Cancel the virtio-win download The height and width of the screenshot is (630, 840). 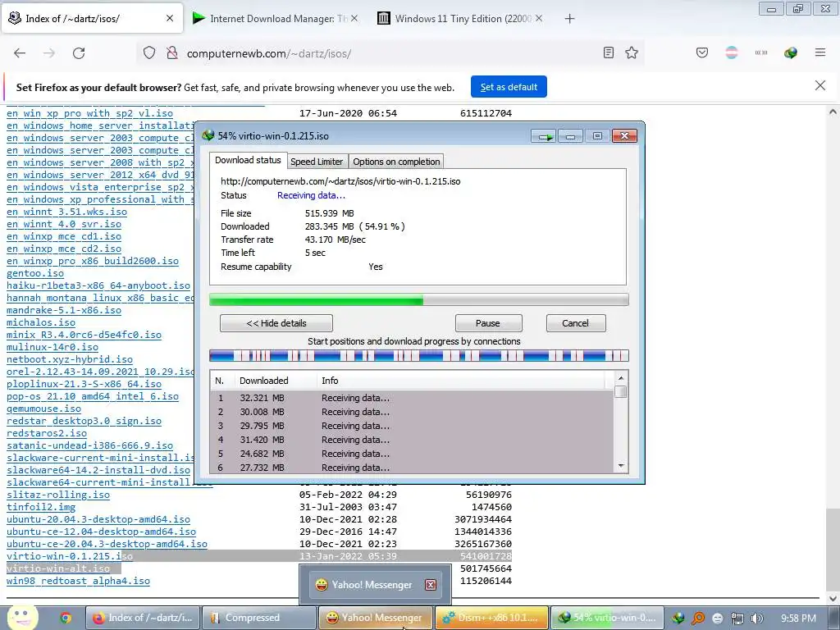click(575, 323)
